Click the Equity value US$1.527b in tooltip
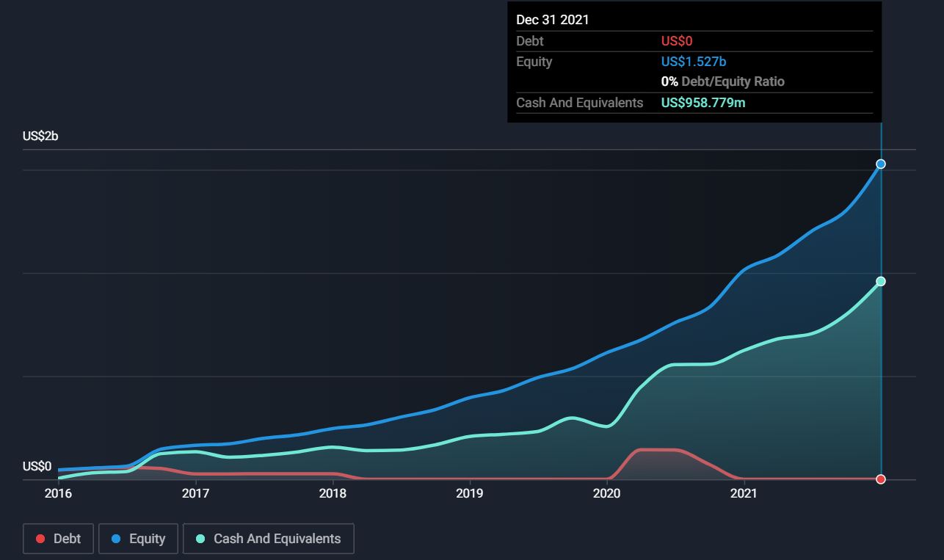The height and width of the screenshot is (560, 944). (x=694, y=62)
